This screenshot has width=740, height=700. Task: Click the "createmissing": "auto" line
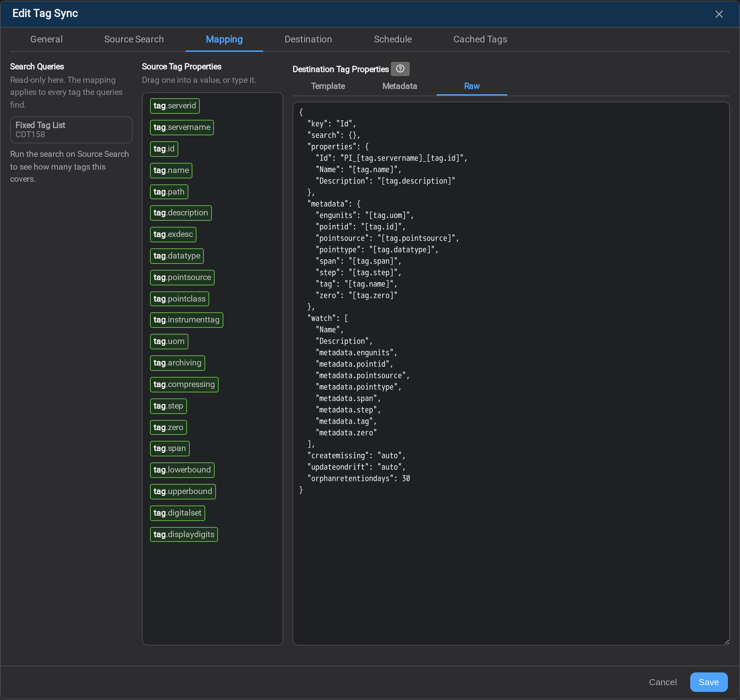[x=356, y=456]
